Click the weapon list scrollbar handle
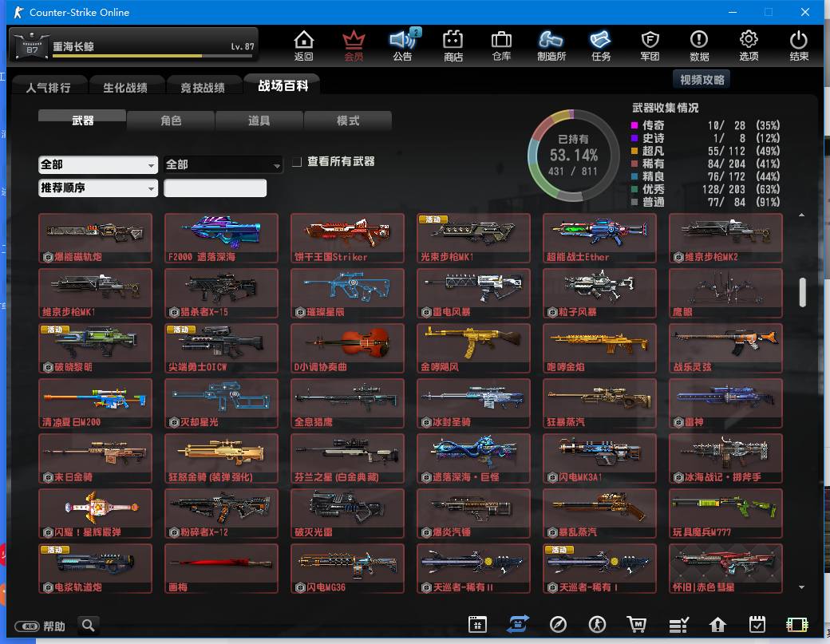The height and width of the screenshot is (644, 830). pos(803,292)
